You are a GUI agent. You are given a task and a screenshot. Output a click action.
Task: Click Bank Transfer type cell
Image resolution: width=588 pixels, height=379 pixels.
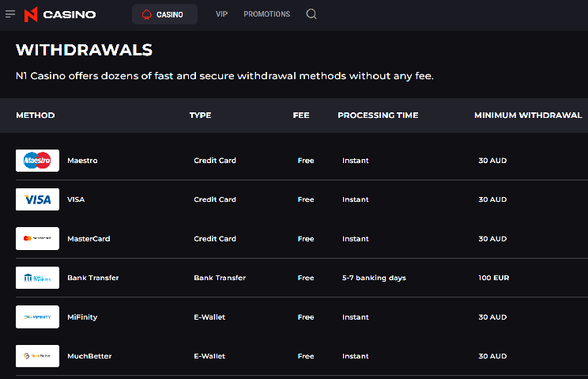(x=220, y=278)
